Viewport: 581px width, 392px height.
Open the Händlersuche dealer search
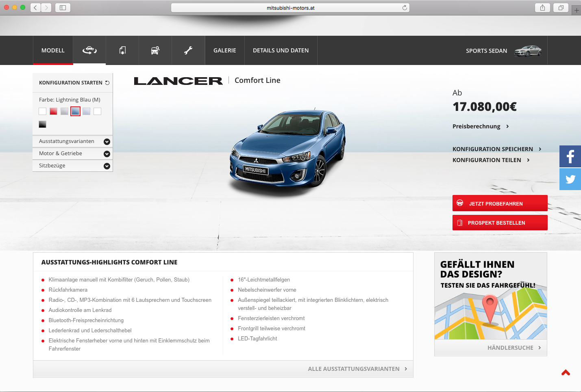pyautogui.click(x=514, y=348)
